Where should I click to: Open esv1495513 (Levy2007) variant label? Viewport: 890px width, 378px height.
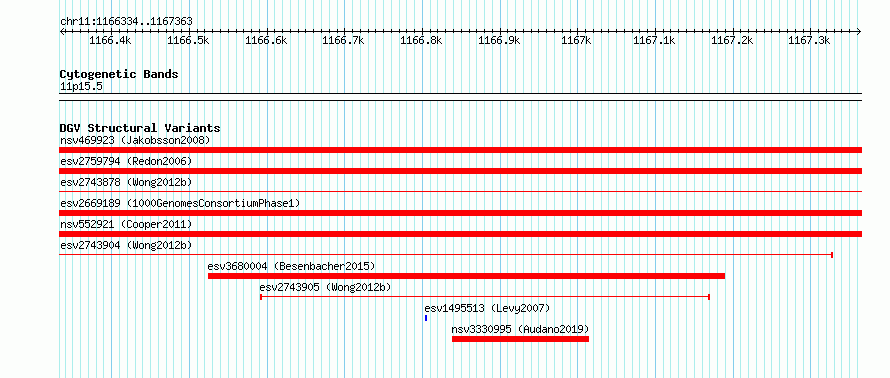click(x=487, y=308)
